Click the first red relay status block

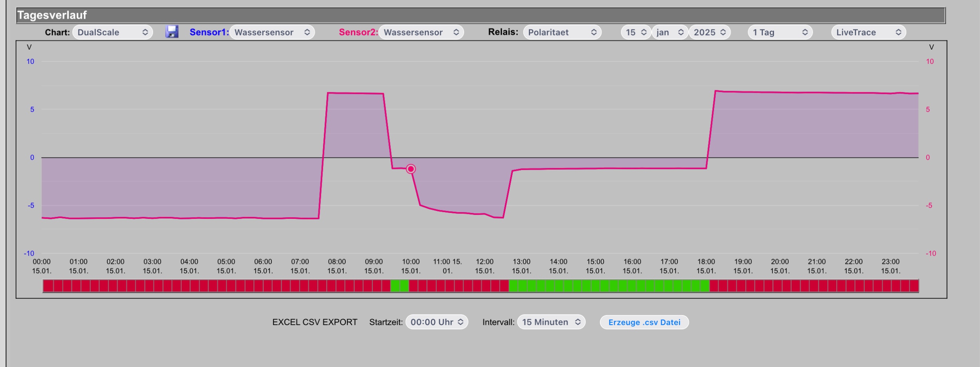(x=48, y=286)
